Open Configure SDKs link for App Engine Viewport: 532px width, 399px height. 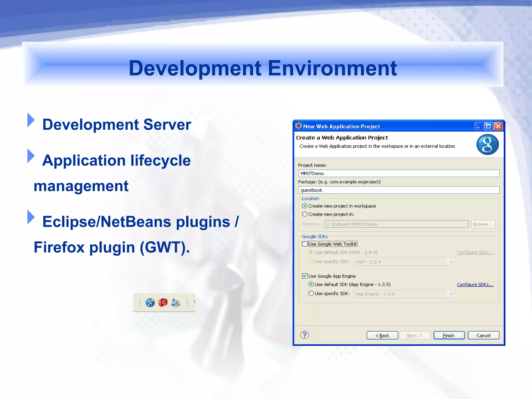pos(475,284)
